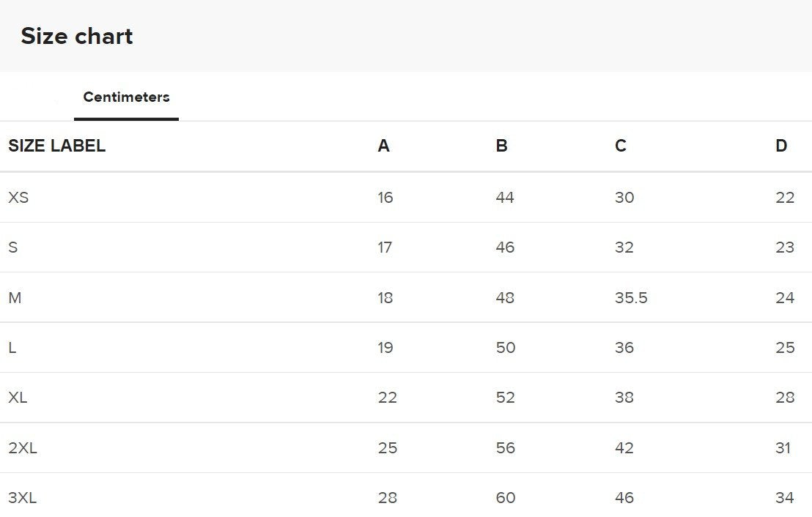812x517 pixels.
Task: Select column header B
Action: (501, 146)
